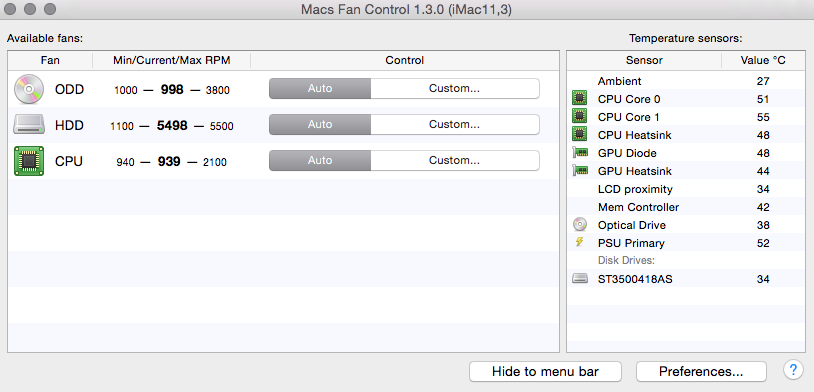Click the ODD max RPM value 3800
This screenshot has height=392, width=814.
[x=218, y=90]
